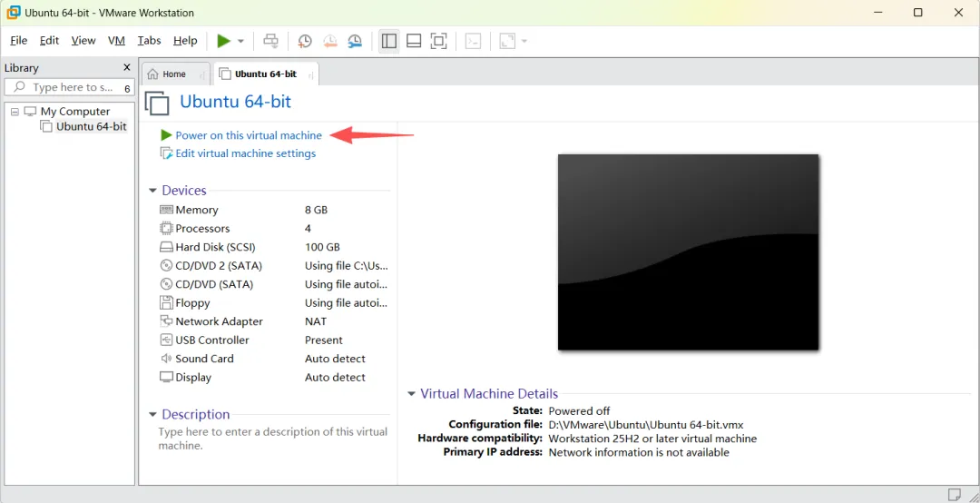Screen dimensions: 980x503
Task: Click the USB Controller icon
Action: coord(166,340)
